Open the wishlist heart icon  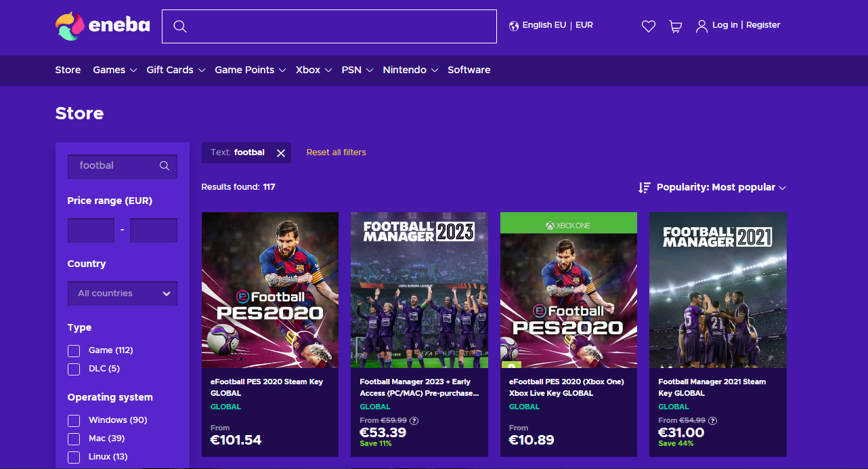(x=649, y=26)
